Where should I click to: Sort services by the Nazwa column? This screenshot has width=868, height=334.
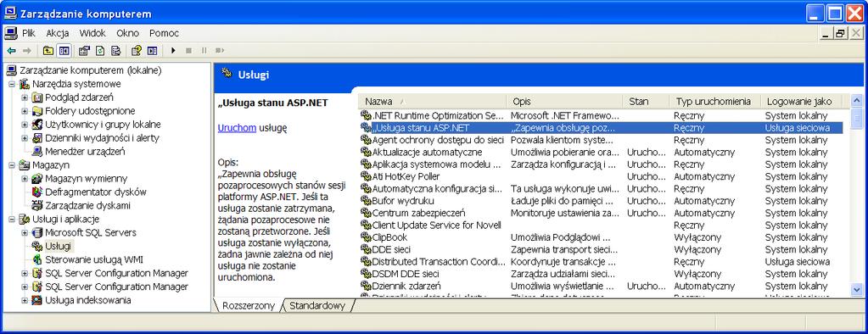(x=432, y=101)
